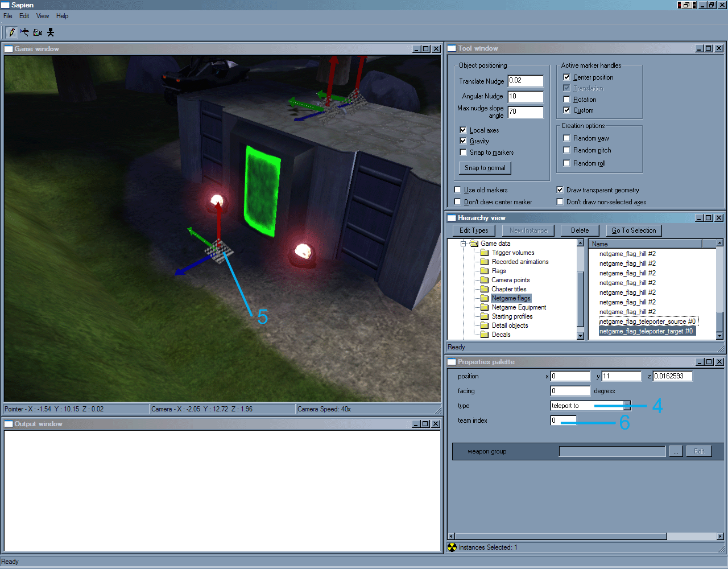Viewport: 728px width, 569px height.
Task: Open the View menu
Action: (x=43, y=16)
